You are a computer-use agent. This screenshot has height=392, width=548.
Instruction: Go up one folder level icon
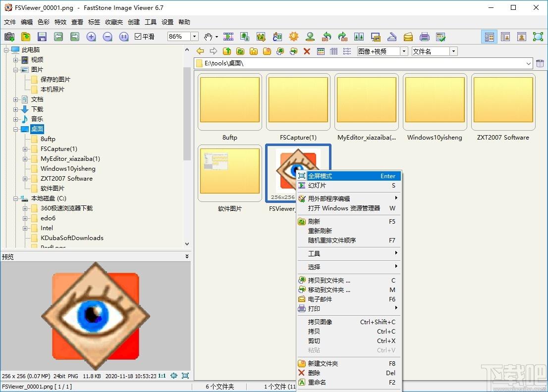click(227, 51)
